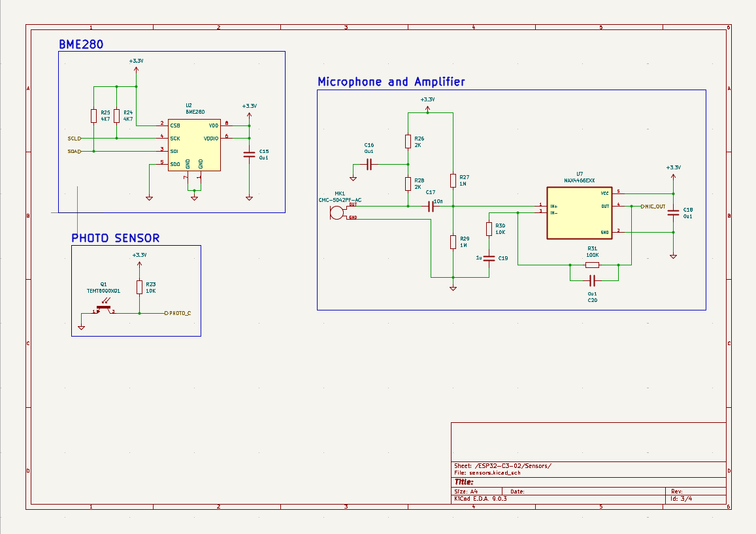Click the SDA hierarchical label

74,152
